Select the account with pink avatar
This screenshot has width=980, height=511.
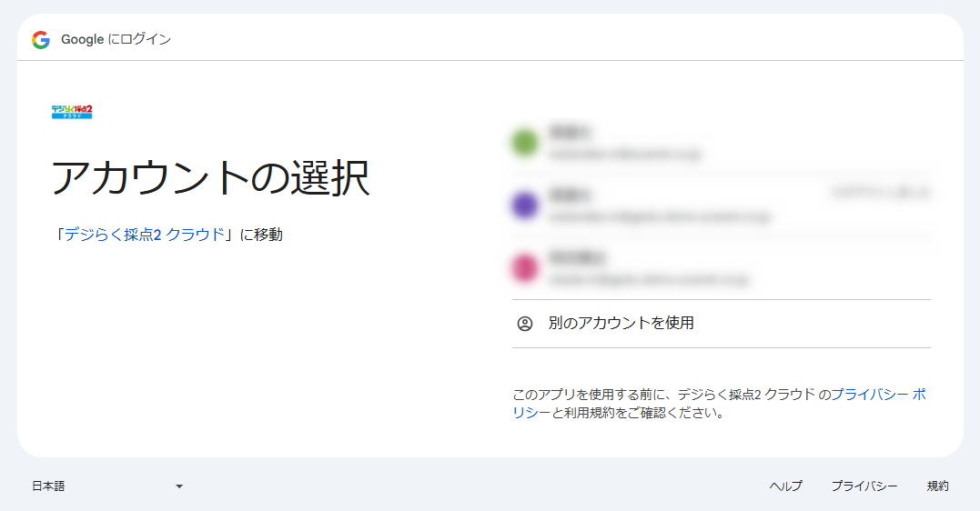pos(722,268)
